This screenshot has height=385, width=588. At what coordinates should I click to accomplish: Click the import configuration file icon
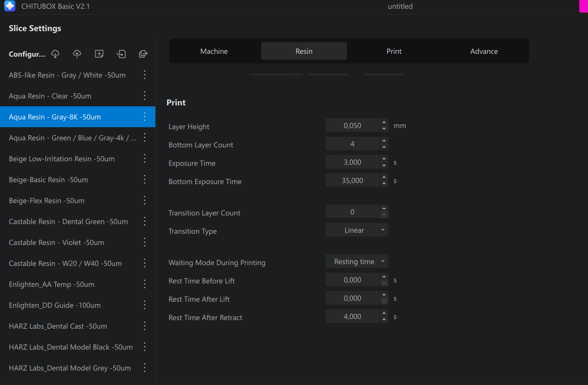[121, 54]
